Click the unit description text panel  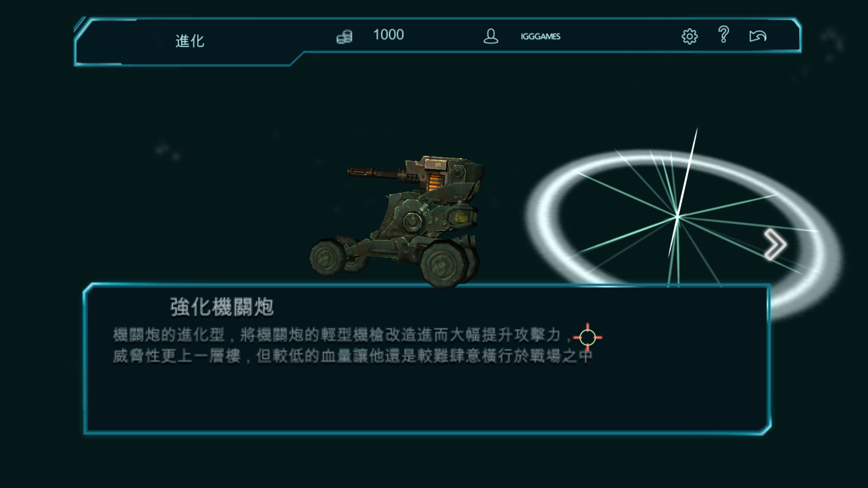click(427, 359)
